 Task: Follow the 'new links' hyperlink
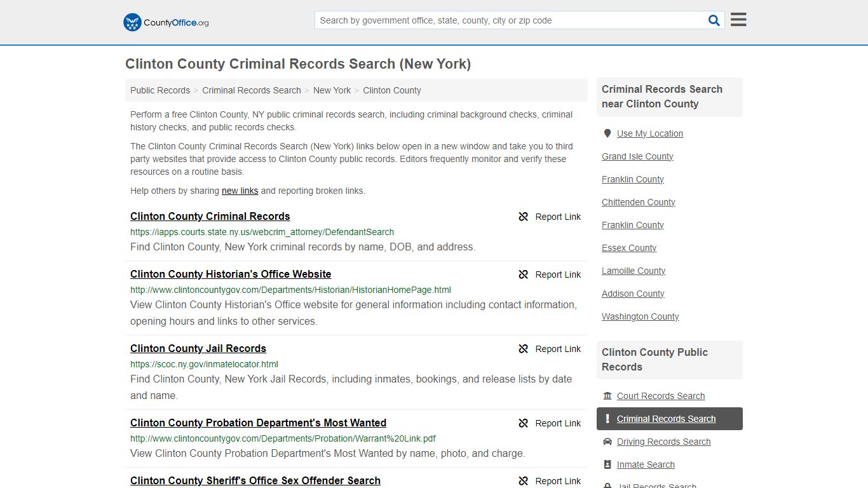[240, 191]
